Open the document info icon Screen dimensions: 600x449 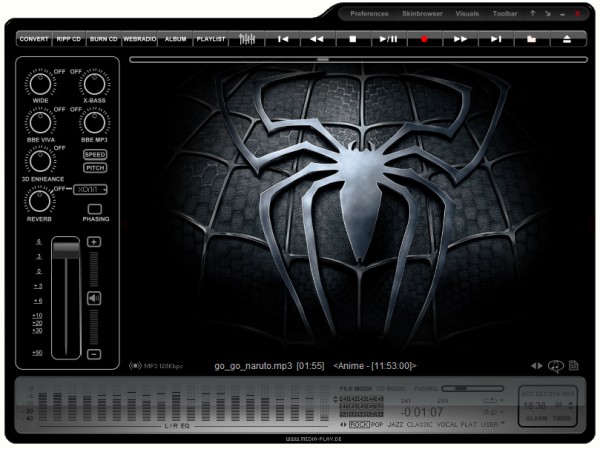click(x=573, y=366)
